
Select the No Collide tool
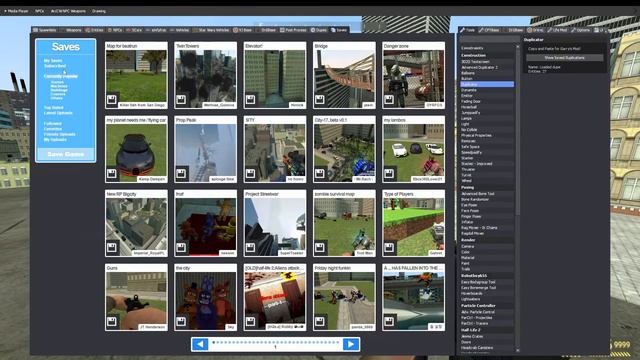[x=487, y=129]
